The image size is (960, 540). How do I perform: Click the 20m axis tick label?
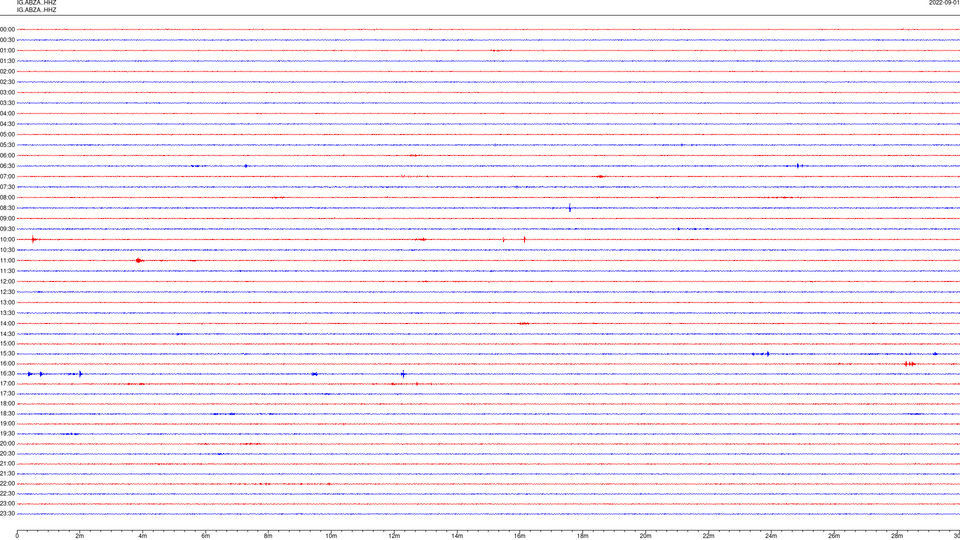pyautogui.click(x=645, y=536)
